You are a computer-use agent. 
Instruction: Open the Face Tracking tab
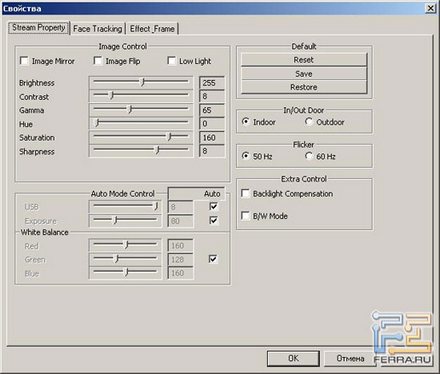pyautogui.click(x=97, y=29)
